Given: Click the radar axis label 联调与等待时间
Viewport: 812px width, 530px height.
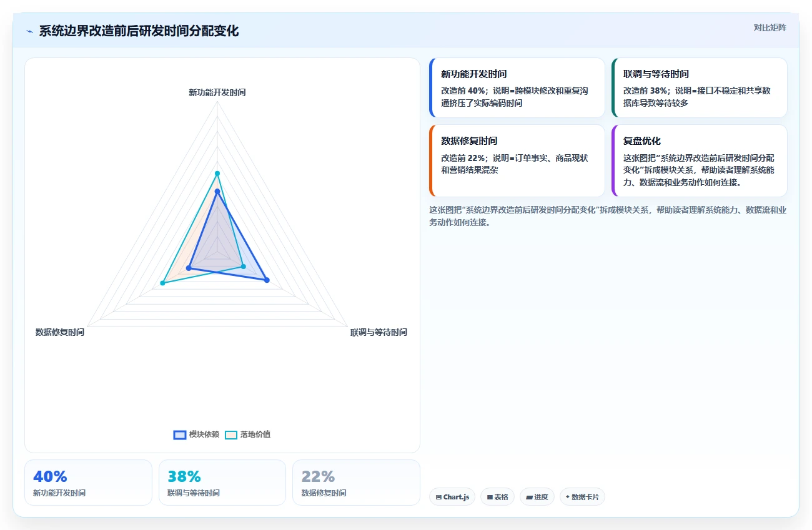Looking at the screenshot, I should coord(379,332).
